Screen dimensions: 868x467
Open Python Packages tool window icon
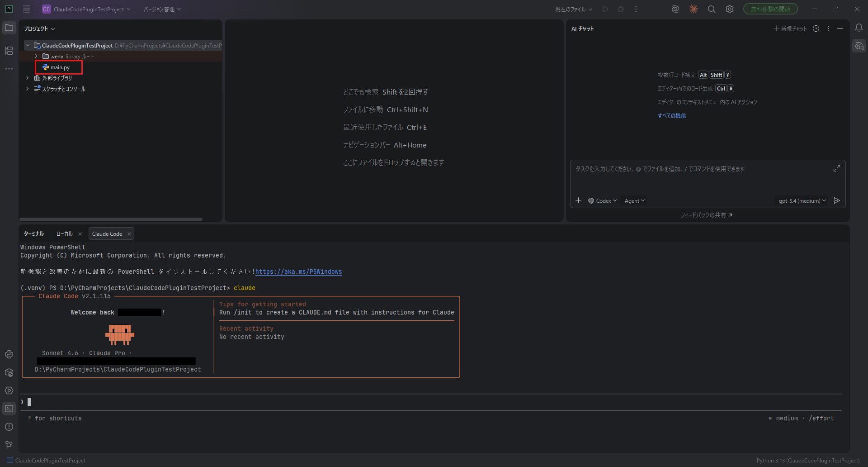[9, 372]
